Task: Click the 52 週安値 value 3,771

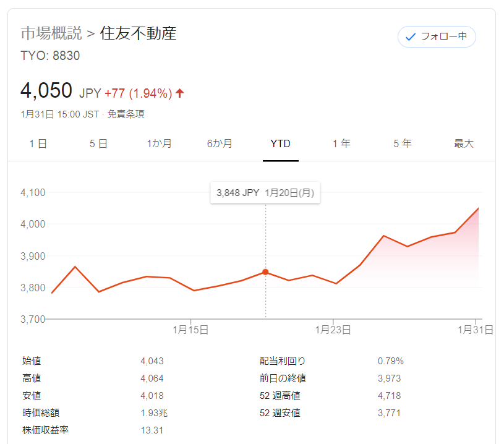Action: (x=389, y=413)
